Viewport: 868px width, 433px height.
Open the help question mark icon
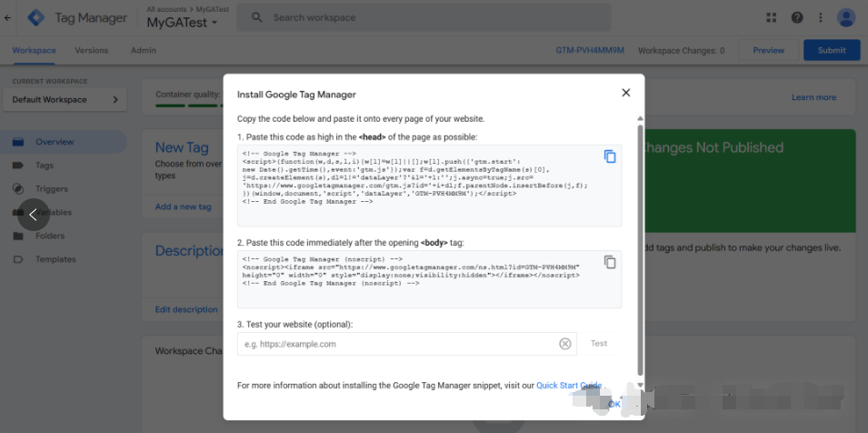796,17
